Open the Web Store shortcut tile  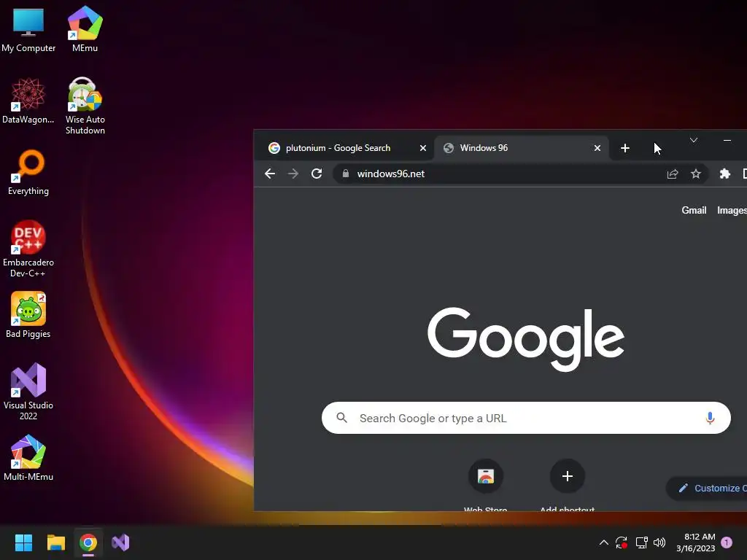pyautogui.click(x=485, y=485)
